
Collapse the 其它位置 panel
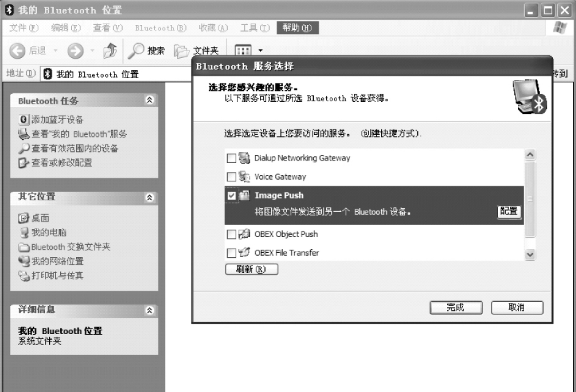click(x=150, y=197)
